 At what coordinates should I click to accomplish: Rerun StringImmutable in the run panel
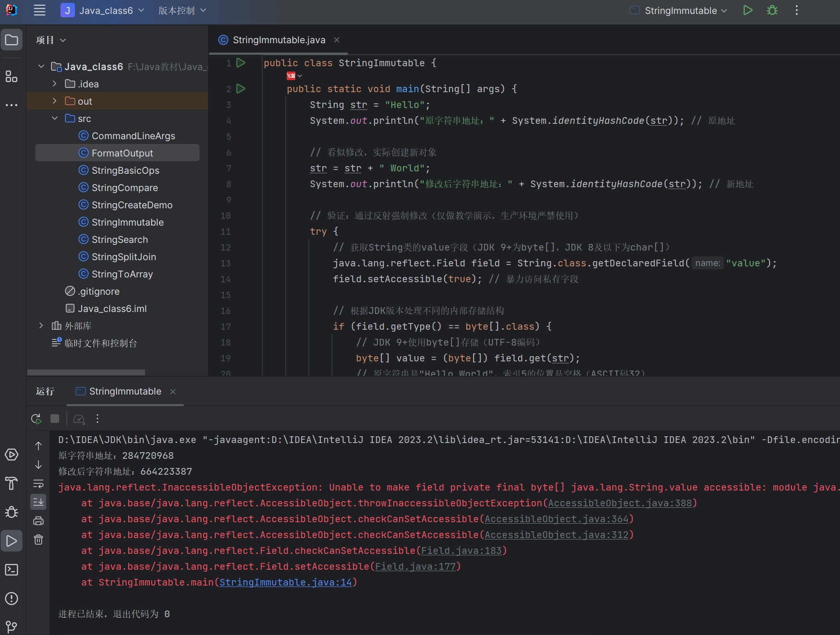(x=36, y=419)
